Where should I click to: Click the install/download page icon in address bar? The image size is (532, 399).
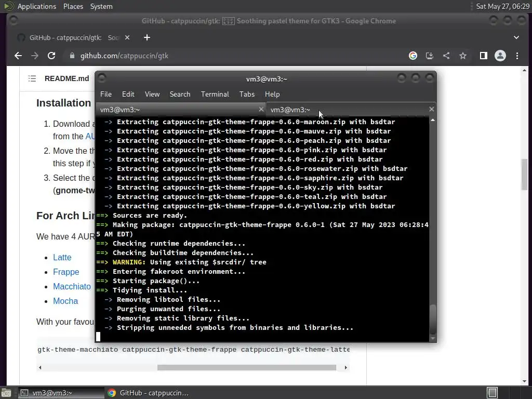pyautogui.click(x=430, y=56)
